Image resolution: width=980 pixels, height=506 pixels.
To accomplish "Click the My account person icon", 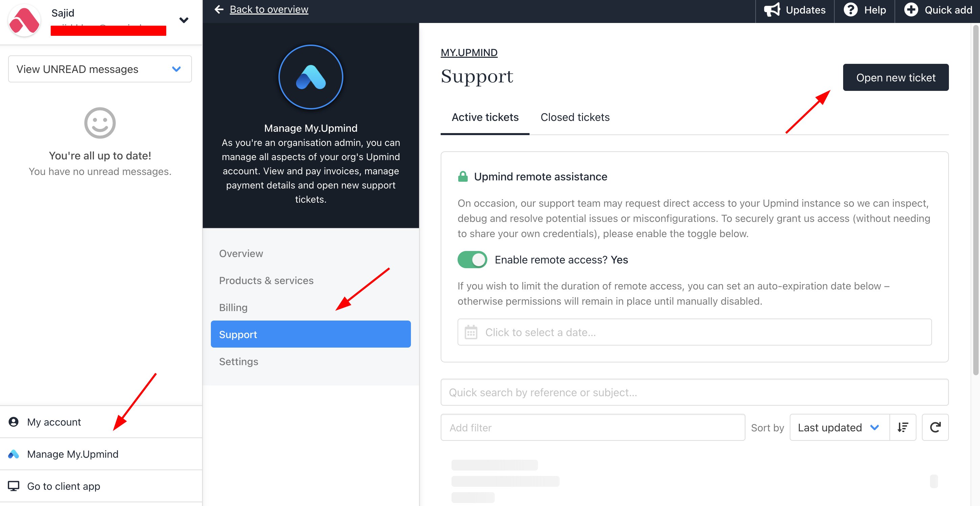I will [x=13, y=422].
